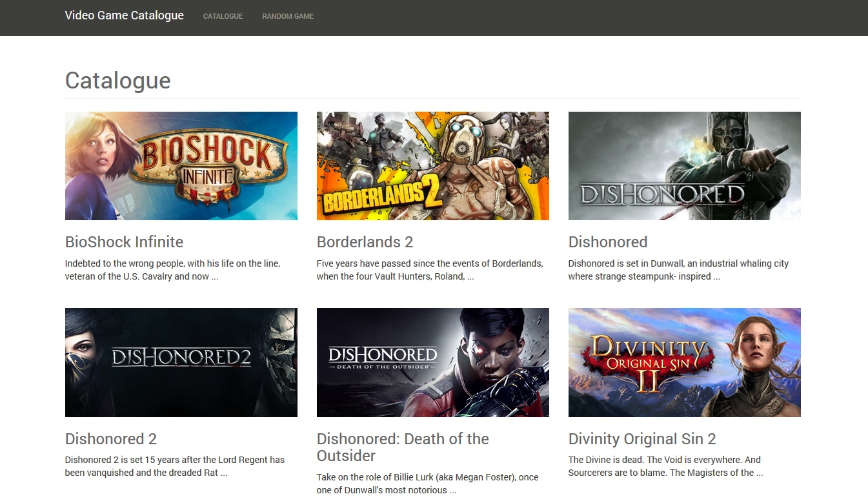Click the Dishonored 2 cover image
This screenshot has width=868, height=503.
[181, 362]
